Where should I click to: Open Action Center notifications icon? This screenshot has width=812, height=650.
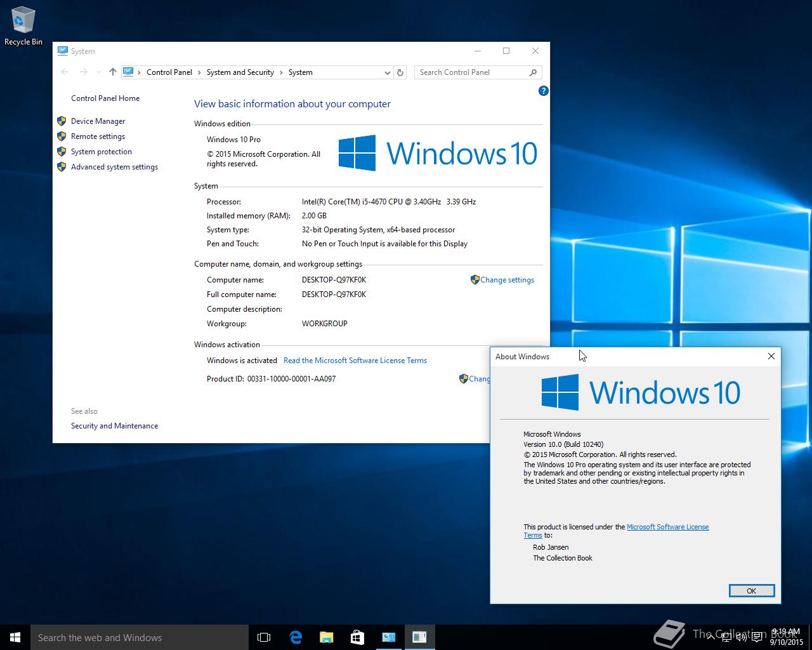[x=757, y=637]
